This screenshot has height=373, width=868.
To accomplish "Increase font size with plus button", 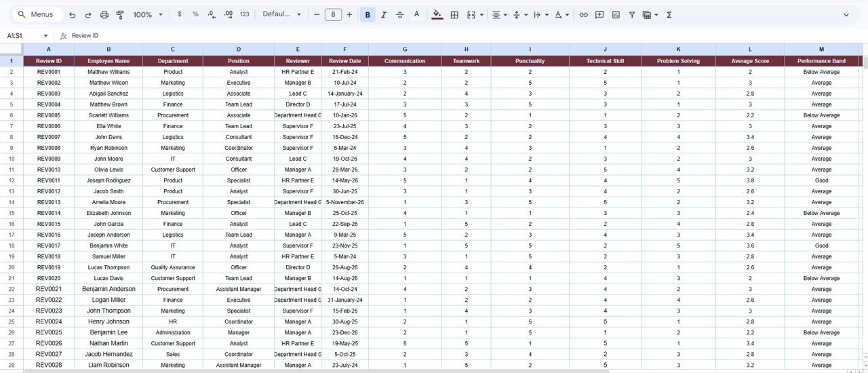I will pos(349,14).
